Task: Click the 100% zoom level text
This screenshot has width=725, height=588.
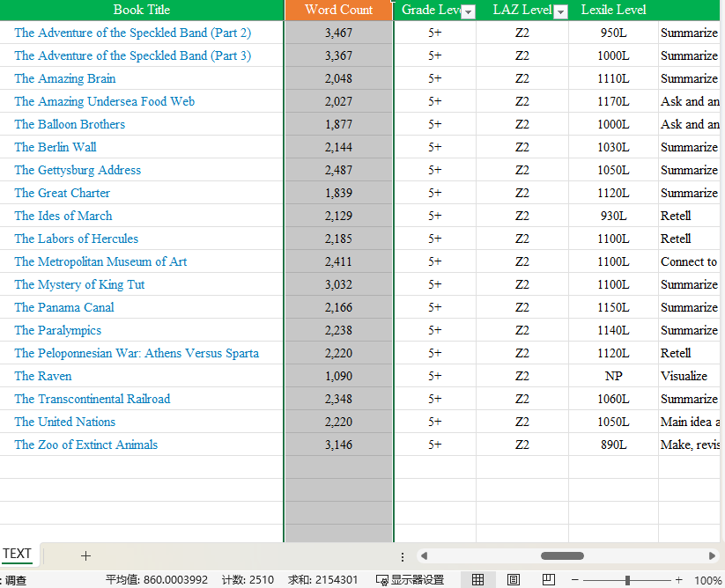Action: pyautogui.click(x=707, y=580)
